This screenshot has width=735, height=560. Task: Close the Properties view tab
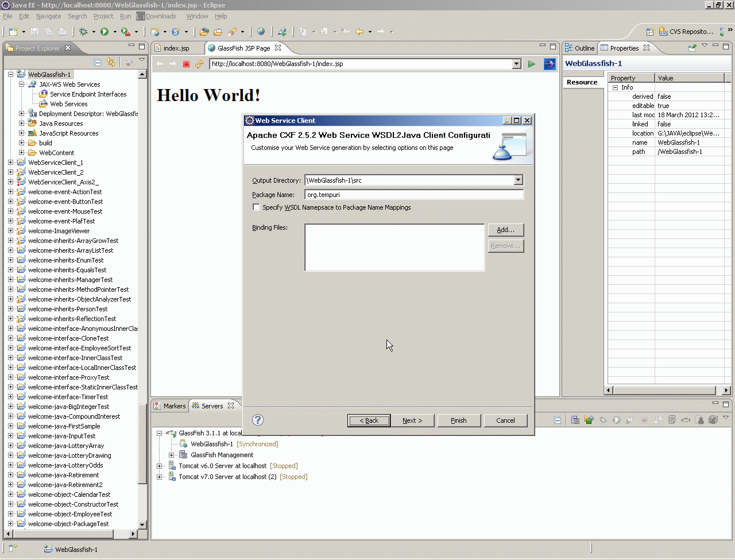click(x=647, y=48)
